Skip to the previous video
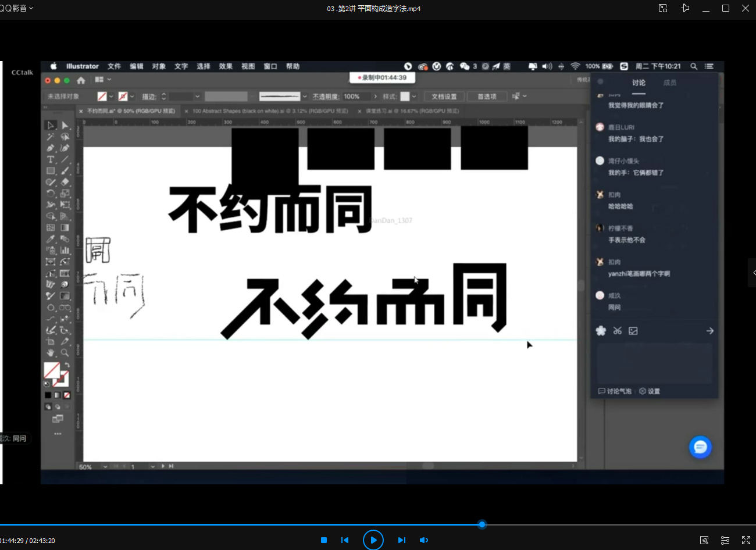This screenshot has height=550, width=756. point(345,540)
